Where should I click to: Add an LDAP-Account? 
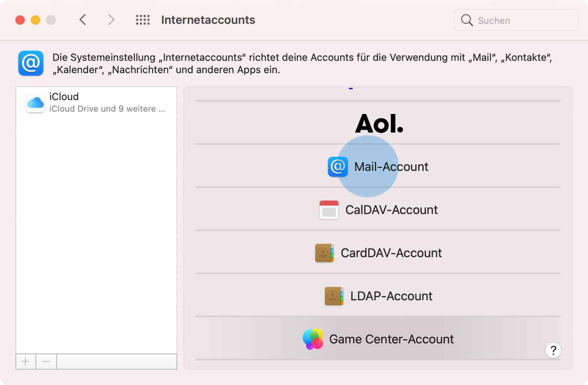pos(378,296)
